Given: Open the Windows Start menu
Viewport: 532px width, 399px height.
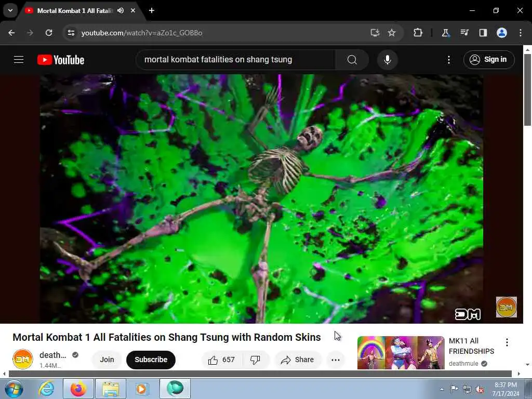Looking at the screenshot, I should (x=14, y=389).
